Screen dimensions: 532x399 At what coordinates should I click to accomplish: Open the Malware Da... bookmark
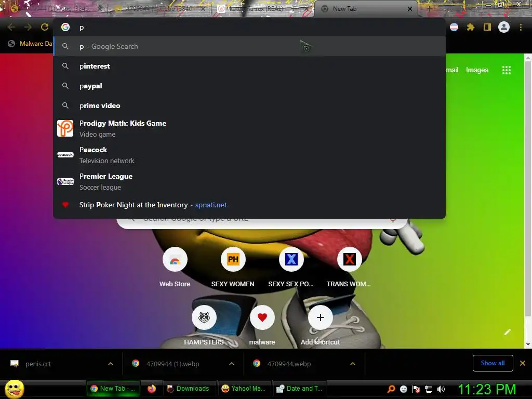tap(31, 44)
